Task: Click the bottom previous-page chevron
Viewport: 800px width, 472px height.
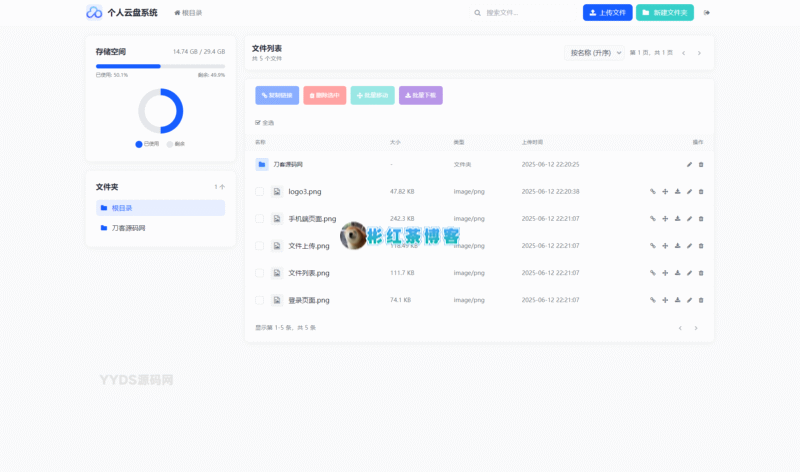Action: 680,328
